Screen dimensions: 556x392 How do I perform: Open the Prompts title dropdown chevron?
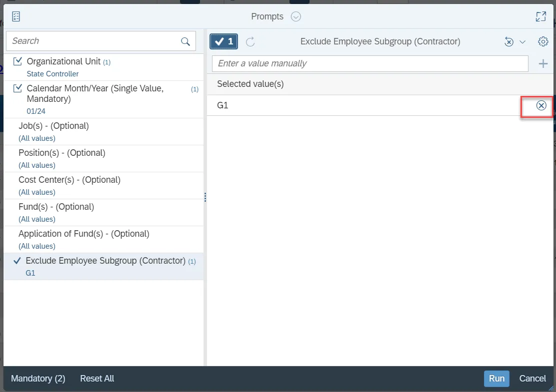[296, 16]
